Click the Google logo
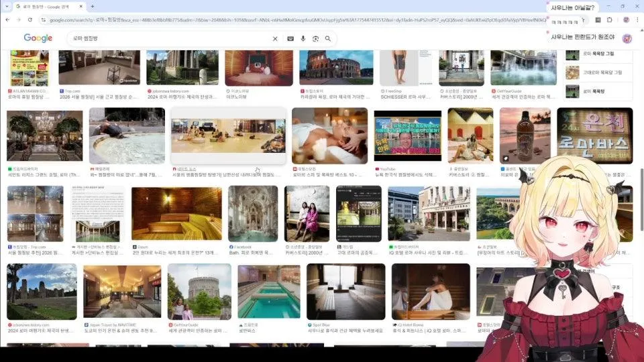This screenshot has height=362, width=644. tap(38, 38)
